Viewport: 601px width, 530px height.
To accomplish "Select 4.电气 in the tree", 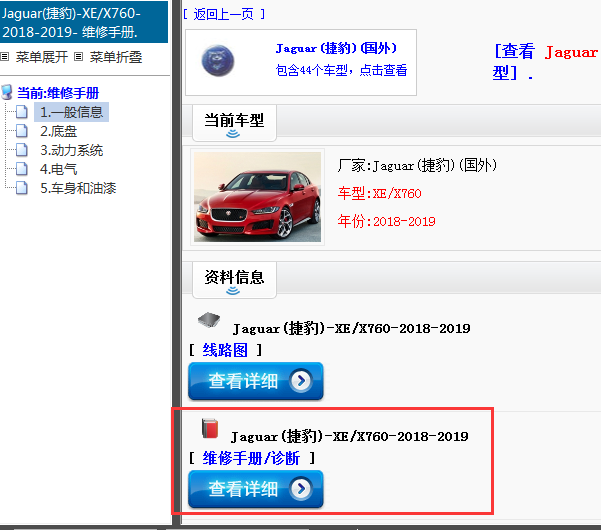I will (x=59, y=169).
